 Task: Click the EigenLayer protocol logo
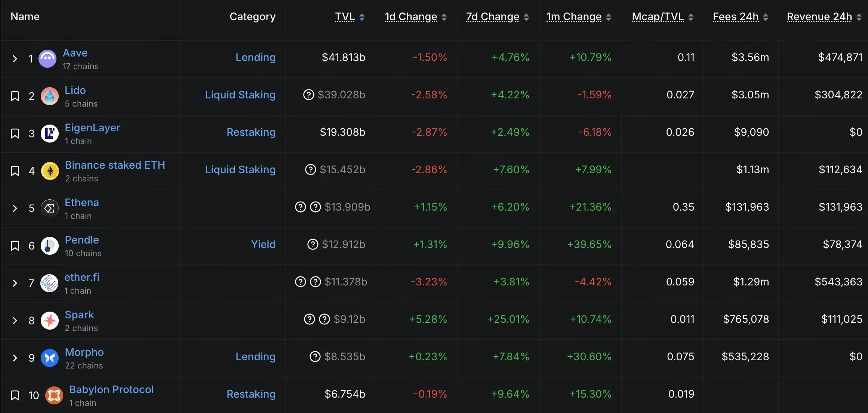point(50,134)
